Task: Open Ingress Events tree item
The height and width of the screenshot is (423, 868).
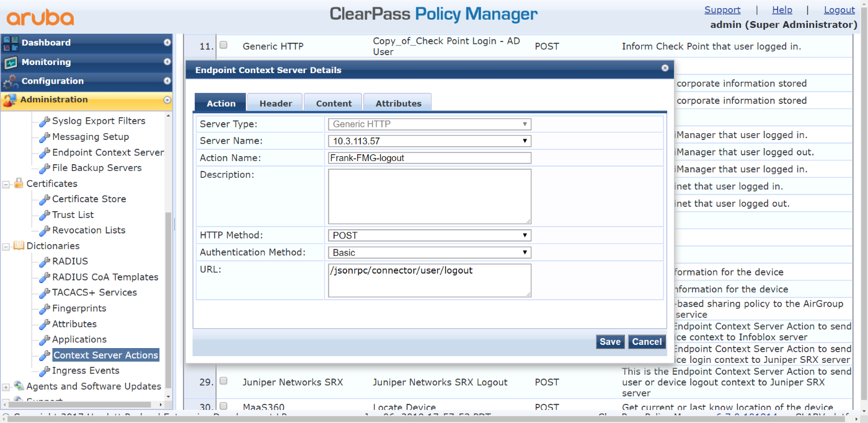Action: tap(86, 371)
